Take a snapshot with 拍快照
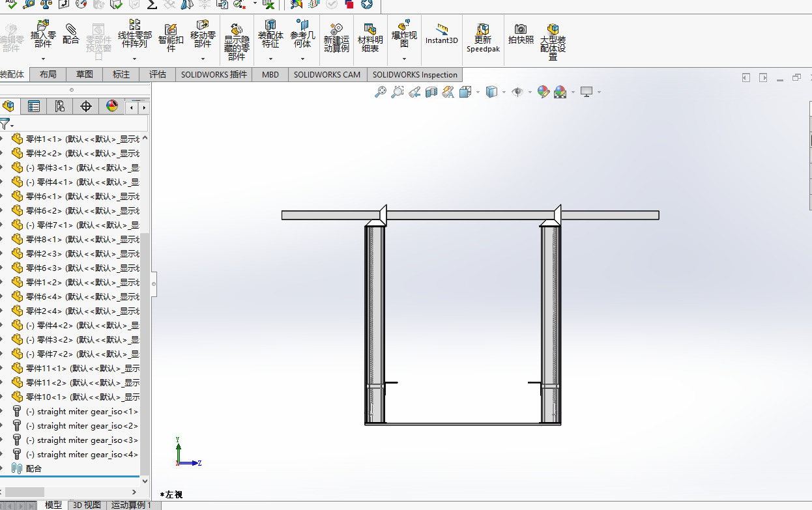Screen dimensions: 812x510 tap(521, 34)
